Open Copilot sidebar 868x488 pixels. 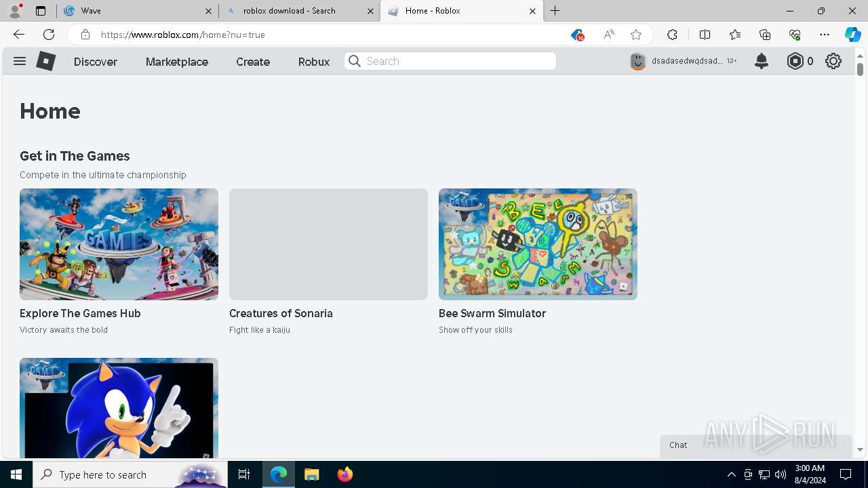pyautogui.click(x=852, y=35)
